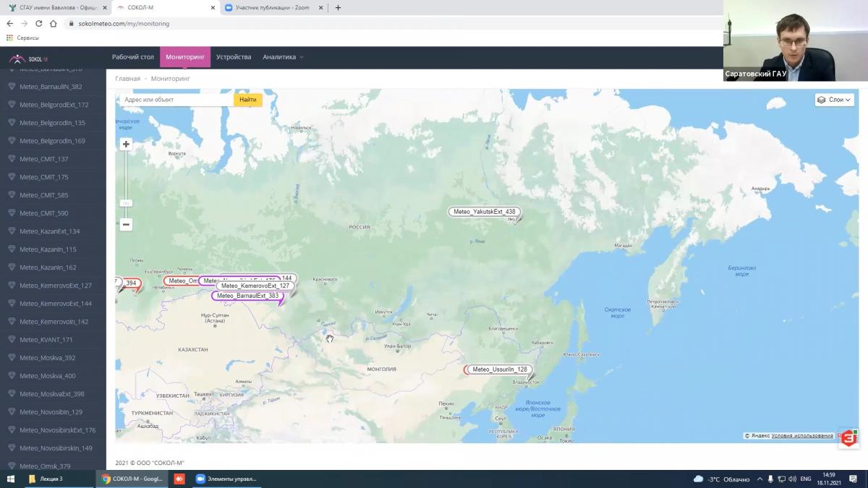Open Zoom Элементы управления taskbar item

pos(226,479)
